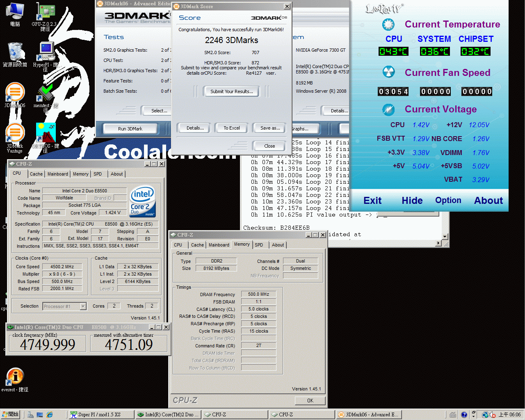Launch the memtest desktop shortcut
The height and width of the screenshot is (420, 525).
click(x=46, y=98)
